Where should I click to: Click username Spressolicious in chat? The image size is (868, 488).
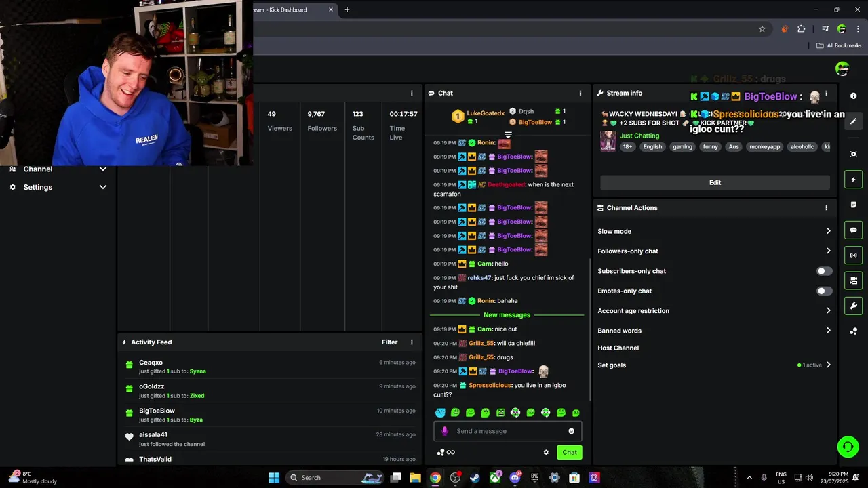pyautogui.click(x=490, y=386)
